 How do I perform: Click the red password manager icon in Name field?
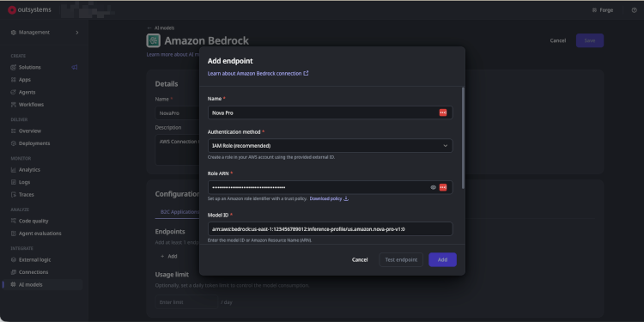pos(443,112)
